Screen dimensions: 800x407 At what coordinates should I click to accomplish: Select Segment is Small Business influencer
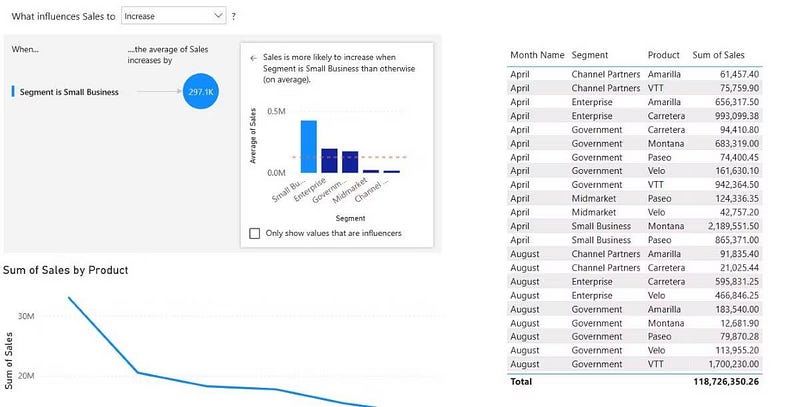(69, 92)
